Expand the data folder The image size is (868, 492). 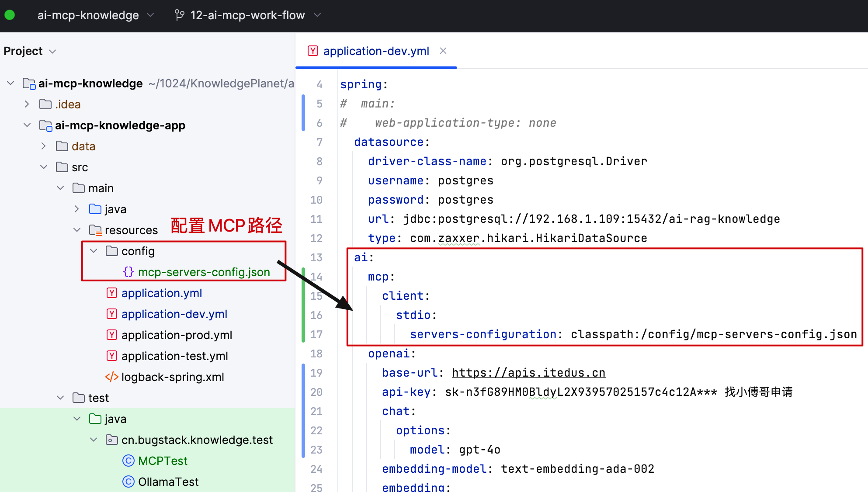(44, 146)
